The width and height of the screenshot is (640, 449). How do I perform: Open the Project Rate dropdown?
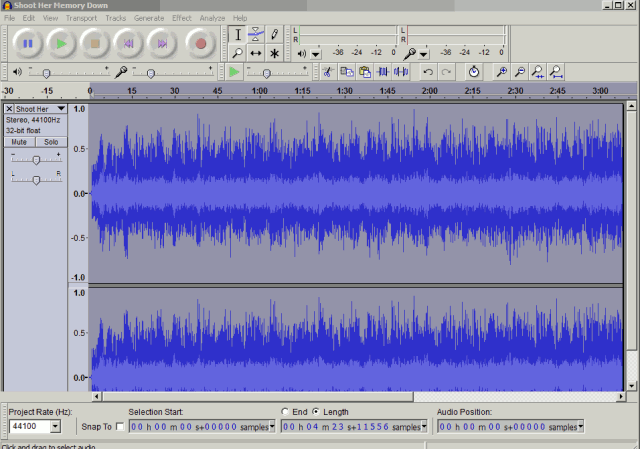[x=56, y=427]
